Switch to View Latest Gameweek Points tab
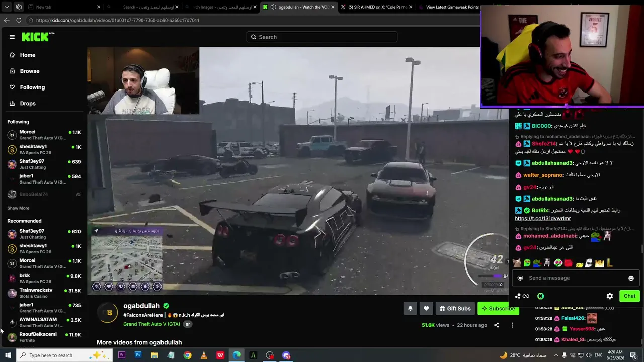 coord(452,7)
